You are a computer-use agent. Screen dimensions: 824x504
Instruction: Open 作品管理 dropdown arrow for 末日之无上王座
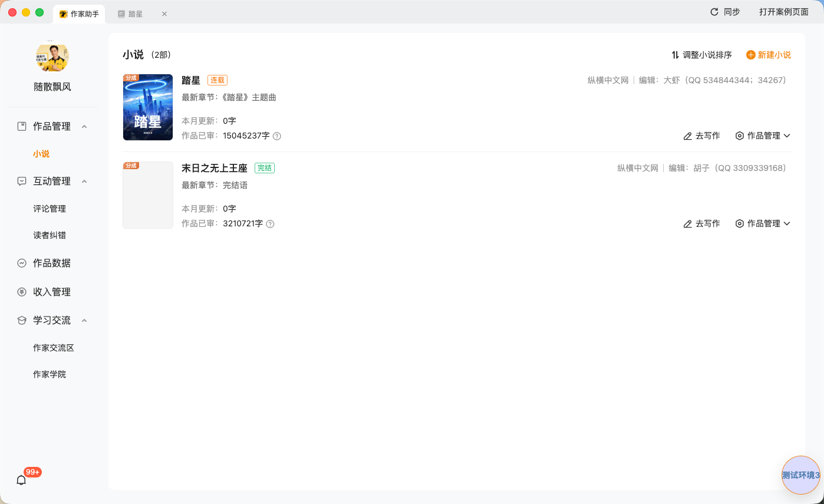787,223
